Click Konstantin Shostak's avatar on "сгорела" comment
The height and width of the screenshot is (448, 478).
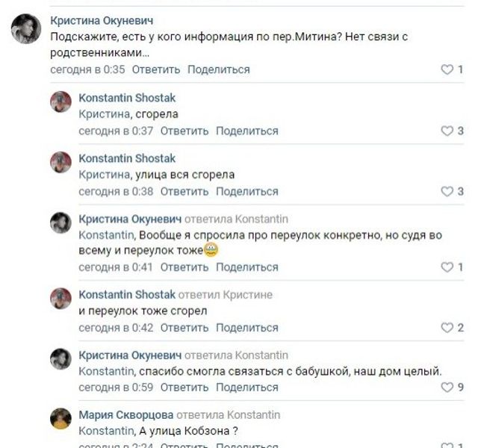pyautogui.click(x=60, y=102)
